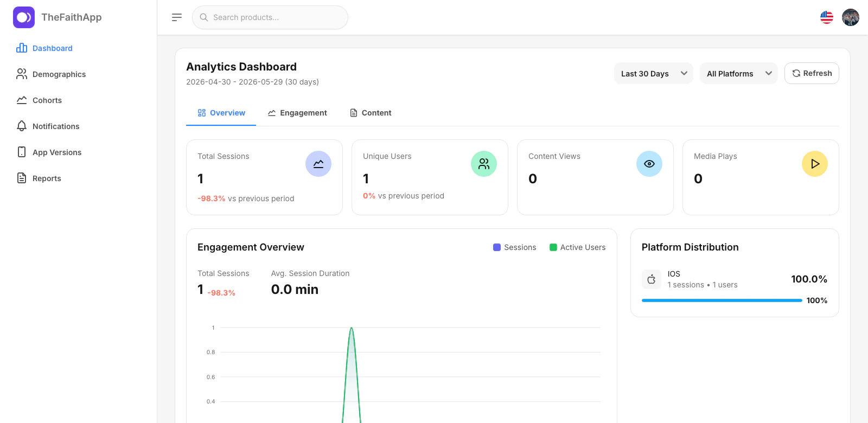
Task: Click the 1 sessions • 1 users text
Action: tap(703, 285)
